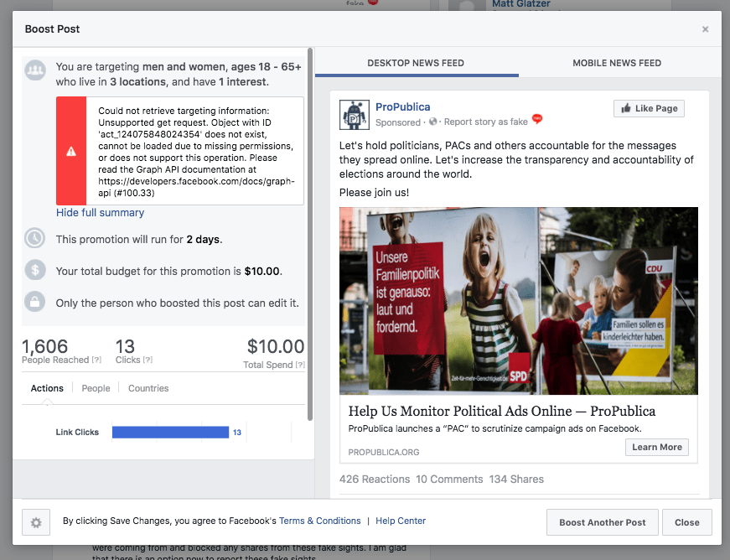Collapse targeting with Hide full summary
The image size is (730, 560).
(x=100, y=213)
